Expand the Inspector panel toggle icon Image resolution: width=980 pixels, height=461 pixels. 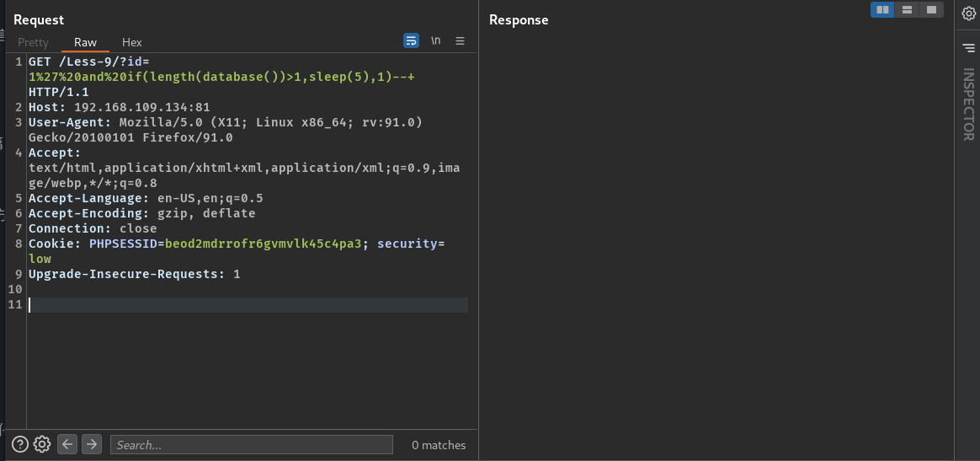(x=968, y=47)
